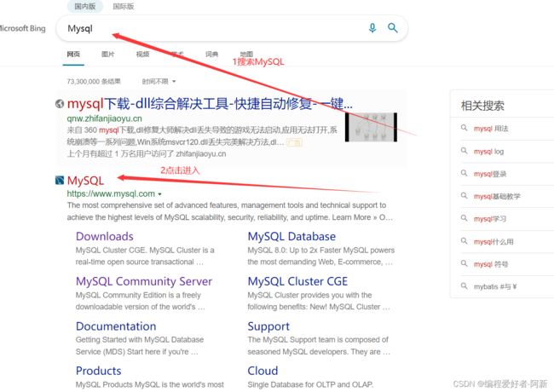Select related search mysql学习
The height and width of the screenshot is (392, 554).
click(x=490, y=219)
